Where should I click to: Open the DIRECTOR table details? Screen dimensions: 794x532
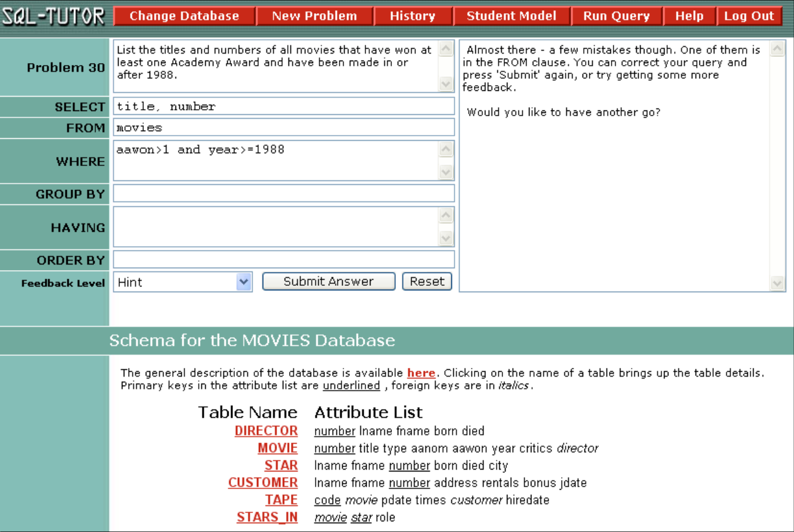tap(266, 431)
